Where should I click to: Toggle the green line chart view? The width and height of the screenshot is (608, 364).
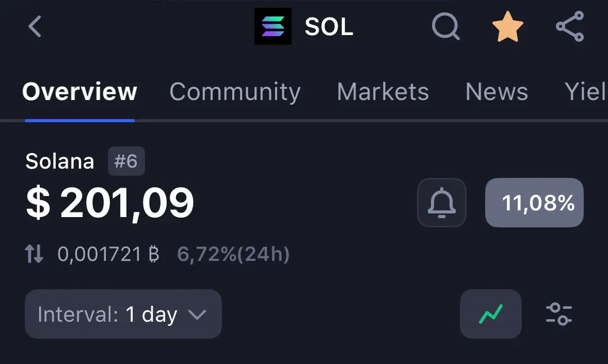click(x=490, y=313)
